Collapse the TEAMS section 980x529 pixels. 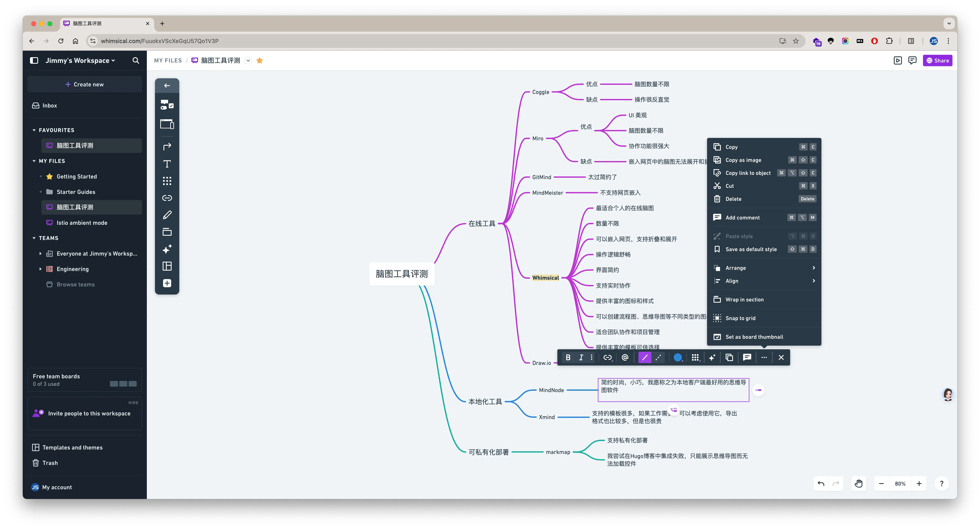tap(34, 238)
